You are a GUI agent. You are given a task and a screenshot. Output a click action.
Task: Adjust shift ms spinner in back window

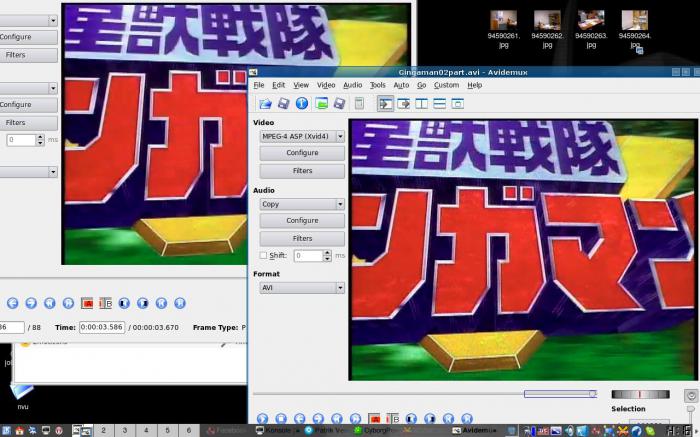(x=40, y=140)
